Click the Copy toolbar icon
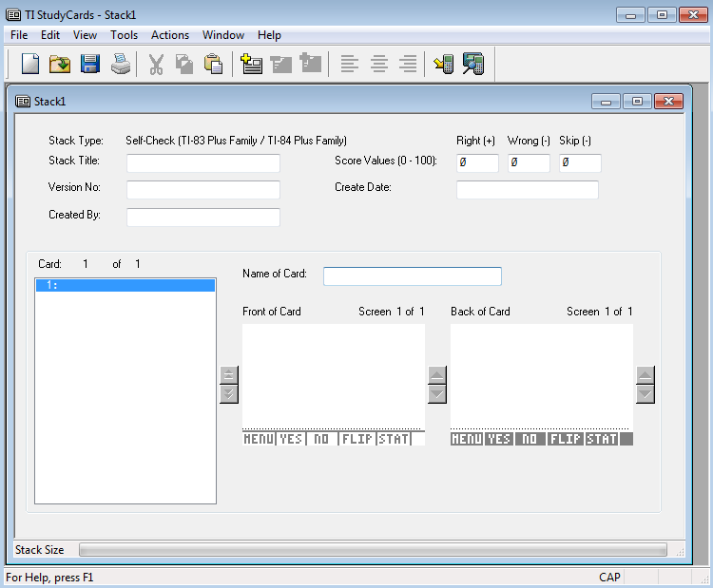Image resolution: width=713 pixels, height=588 pixels. [x=184, y=64]
